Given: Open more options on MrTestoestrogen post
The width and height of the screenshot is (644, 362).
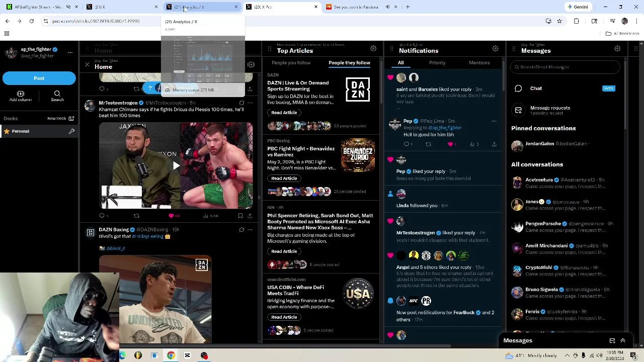Looking at the screenshot, I should (250, 103).
